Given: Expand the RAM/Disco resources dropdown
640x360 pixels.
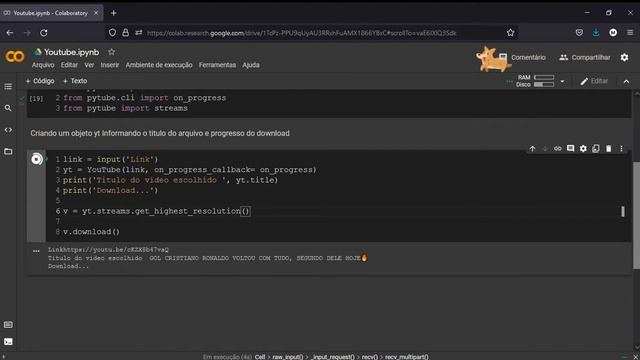Looking at the screenshot, I should [x=562, y=81].
